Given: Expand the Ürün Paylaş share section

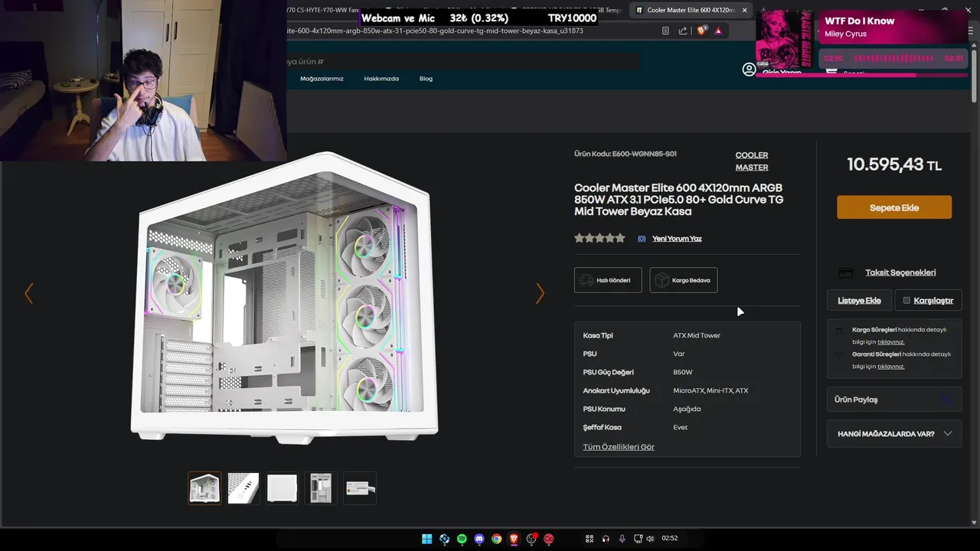Looking at the screenshot, I should pos(894,399).
